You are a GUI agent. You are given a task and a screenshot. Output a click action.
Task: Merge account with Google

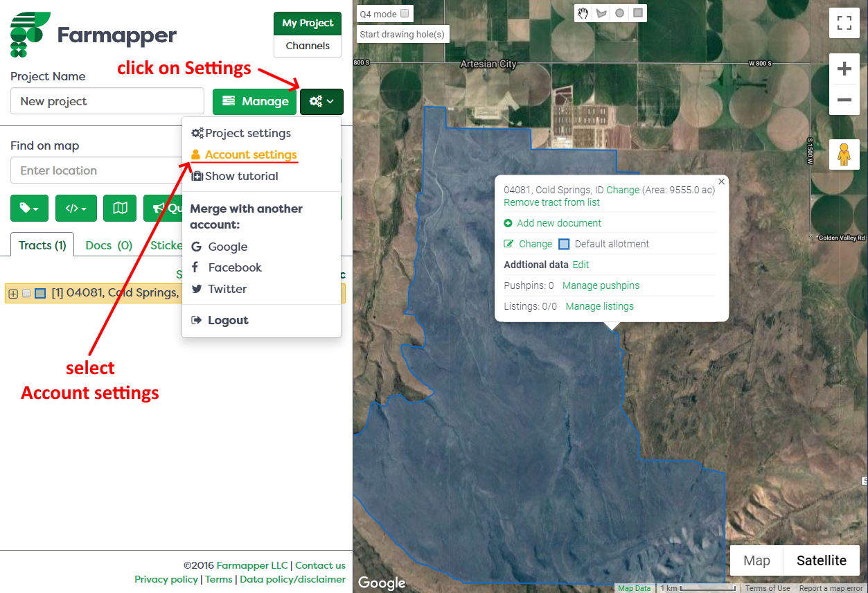pos(219,247)
